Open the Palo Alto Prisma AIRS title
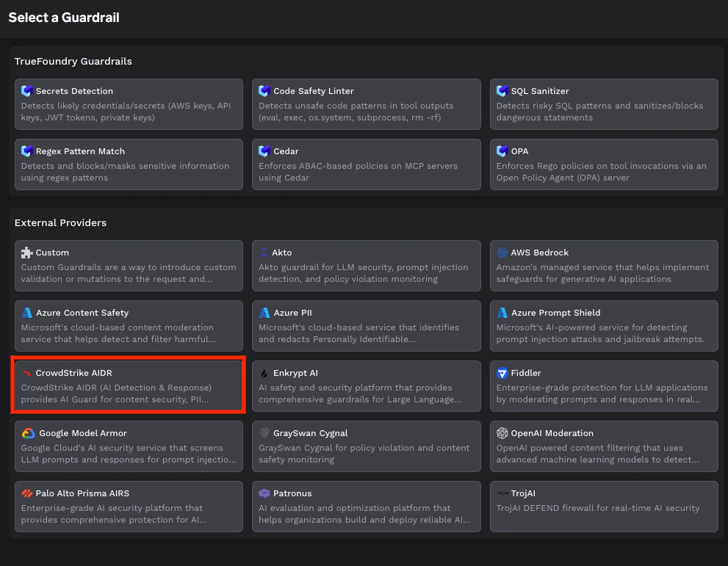This screenshot has height=566, width=728. point(82,493)
